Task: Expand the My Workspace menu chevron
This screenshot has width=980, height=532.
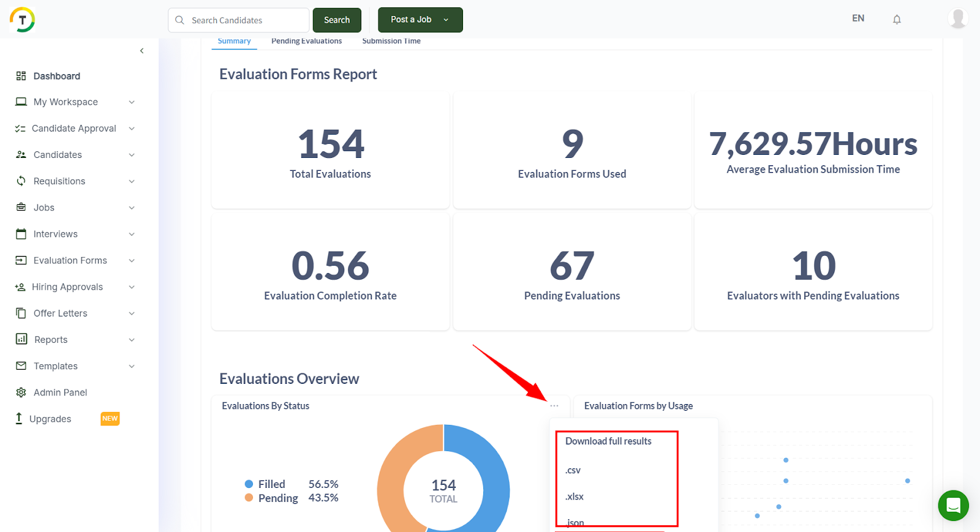Action: tap(132, 102)
